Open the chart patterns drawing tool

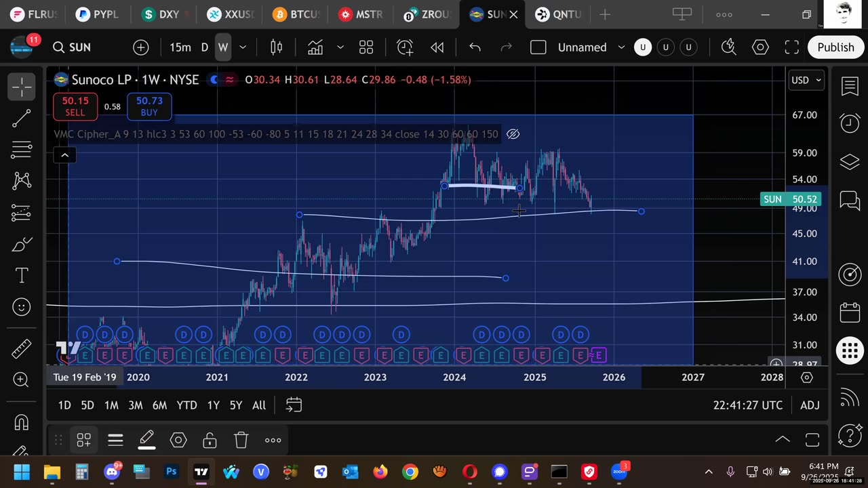(x=22, y=181)
